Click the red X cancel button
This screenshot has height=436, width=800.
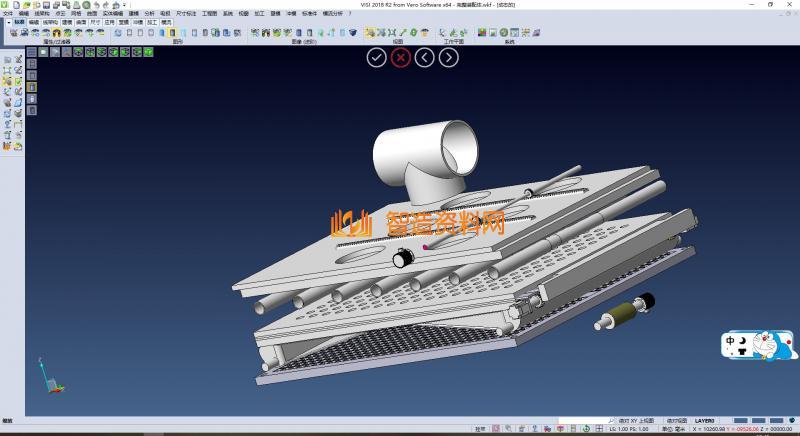401,57
